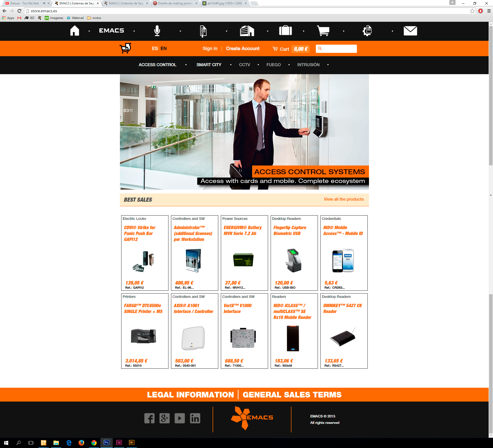This screenshot has width=493, height=448.
Task: Click the home icon in top navigation
Action: (x=75, y=31)
